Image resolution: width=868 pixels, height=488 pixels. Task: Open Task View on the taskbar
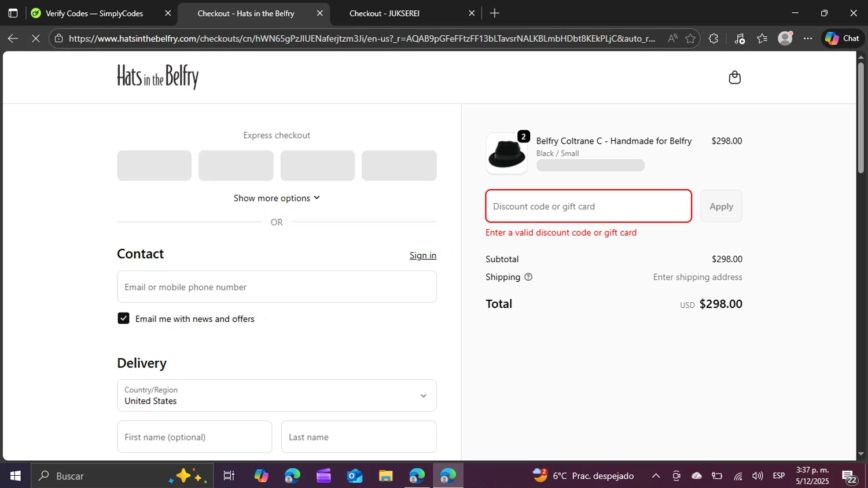click(x=229, y=476)
